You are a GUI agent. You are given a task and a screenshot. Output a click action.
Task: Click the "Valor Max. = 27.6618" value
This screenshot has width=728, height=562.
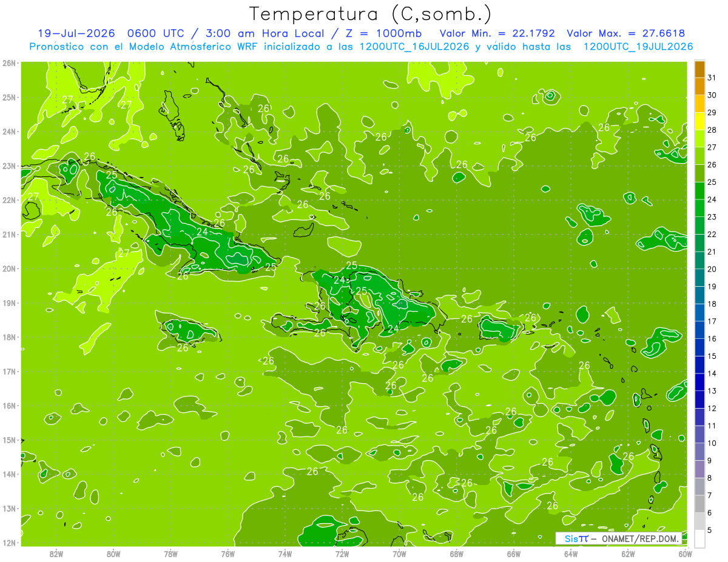pos(626,33)
